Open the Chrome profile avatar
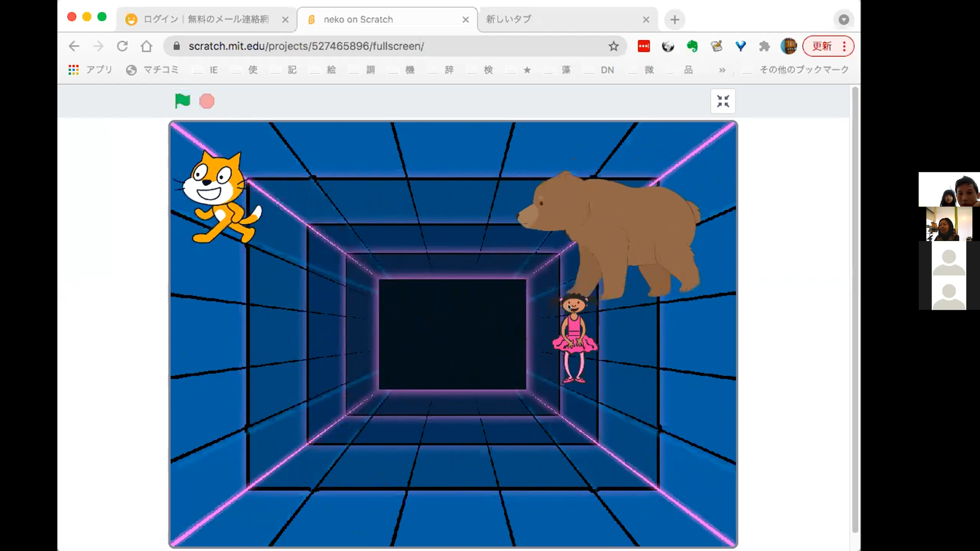This screenshot has height=551, width=980. pos(789,46)
